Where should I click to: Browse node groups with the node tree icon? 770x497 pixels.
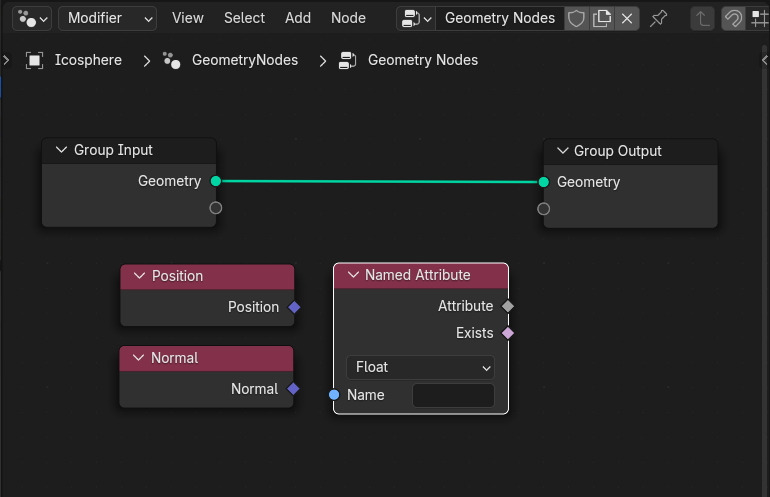[x=416, y=19]
